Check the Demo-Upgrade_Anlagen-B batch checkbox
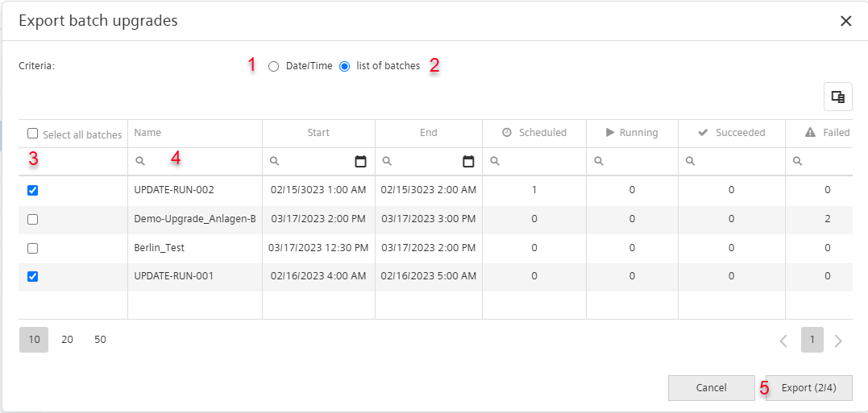 [x=33, y=220]
